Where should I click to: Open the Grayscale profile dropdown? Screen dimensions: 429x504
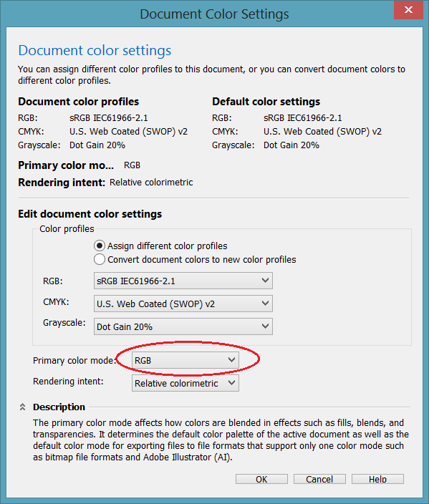[183, 326]
